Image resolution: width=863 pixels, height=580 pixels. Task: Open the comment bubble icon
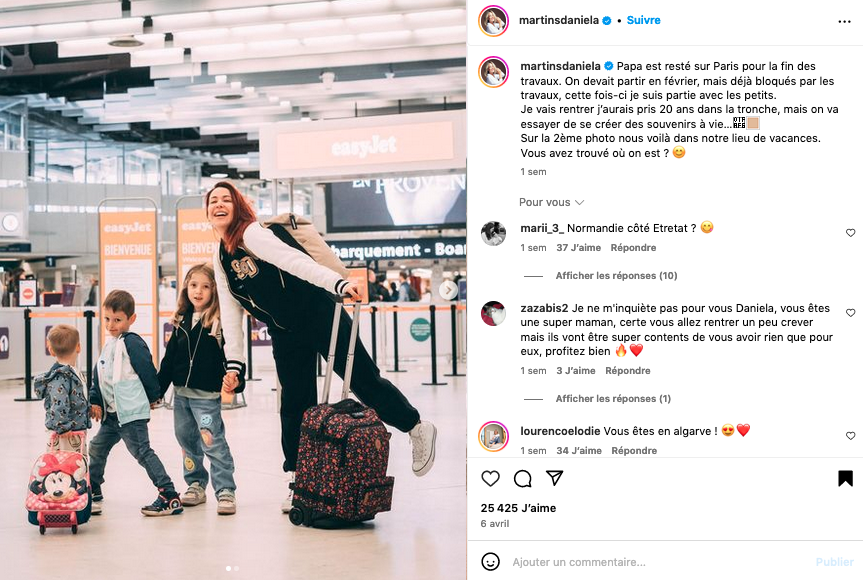[x=522, y=479]
